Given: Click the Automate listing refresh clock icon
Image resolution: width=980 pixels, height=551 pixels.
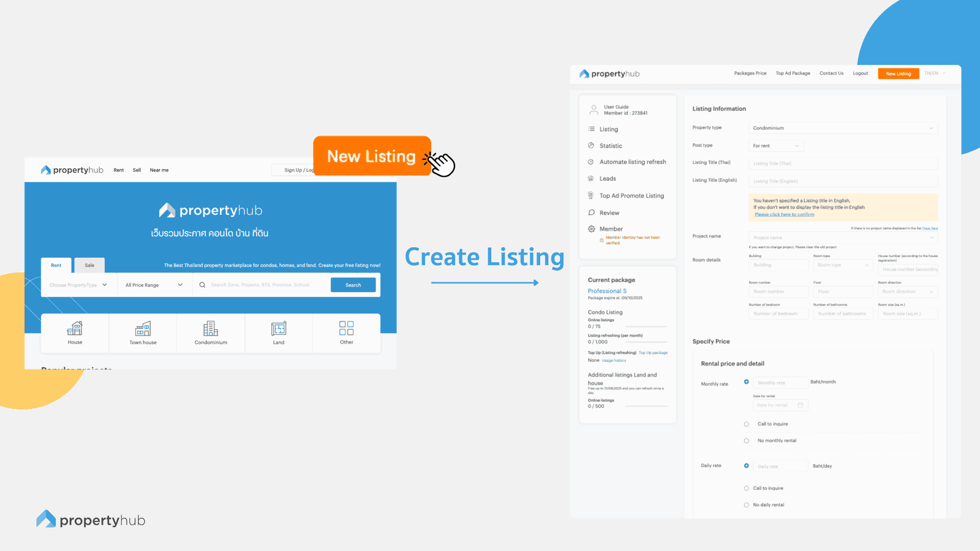Looking at the screenshot, I should click(591, 162).
